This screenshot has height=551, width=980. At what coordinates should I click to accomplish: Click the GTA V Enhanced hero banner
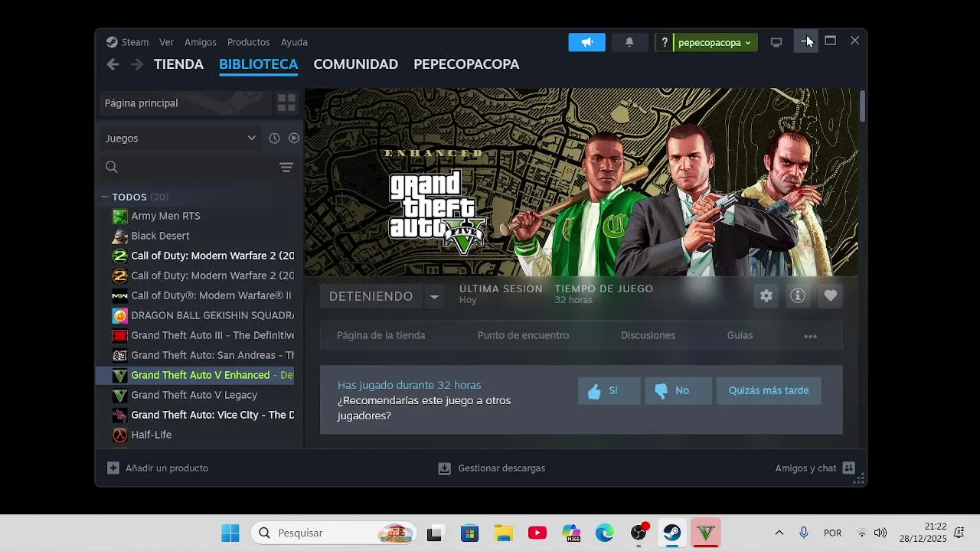click(581, 182)
